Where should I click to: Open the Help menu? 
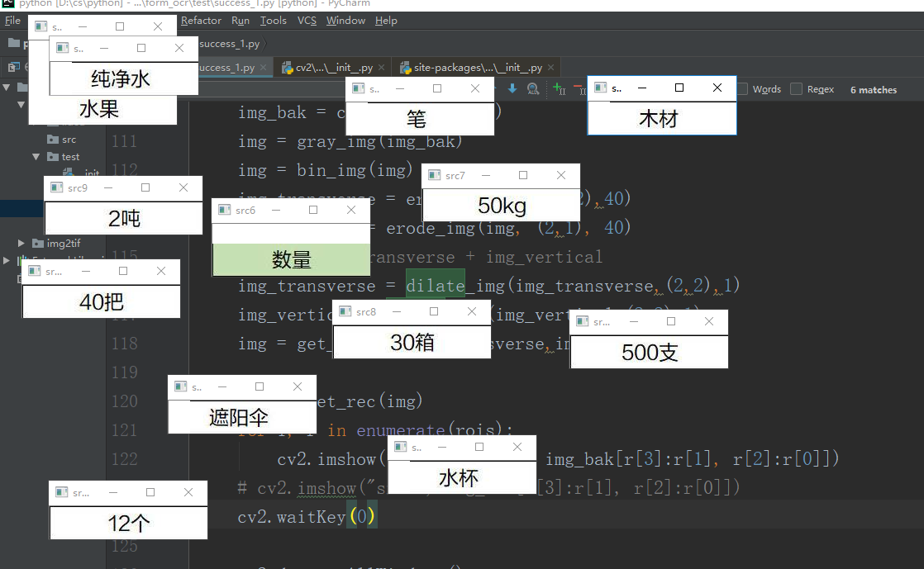pos(386,21)
